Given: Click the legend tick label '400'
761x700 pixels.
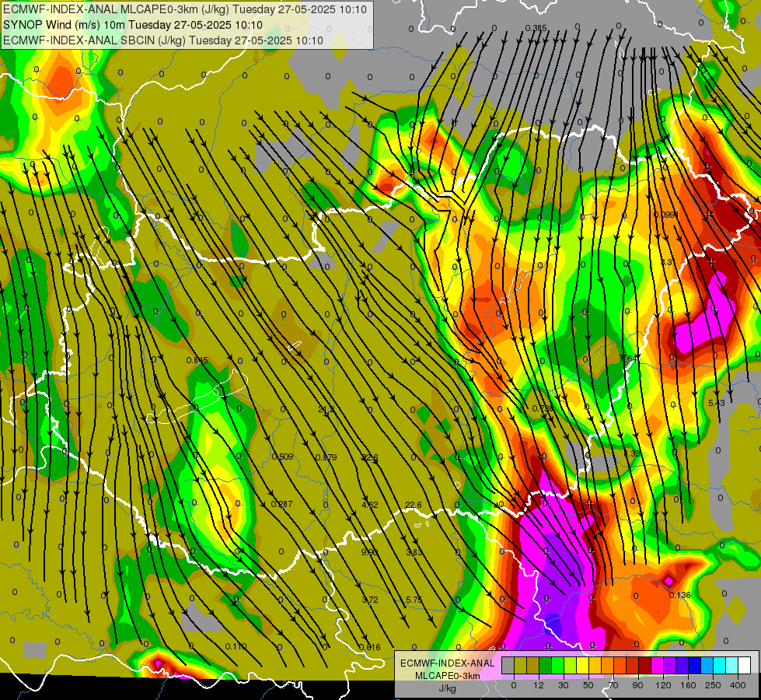Looking at the screenshot, I should [x=738, y=685].
